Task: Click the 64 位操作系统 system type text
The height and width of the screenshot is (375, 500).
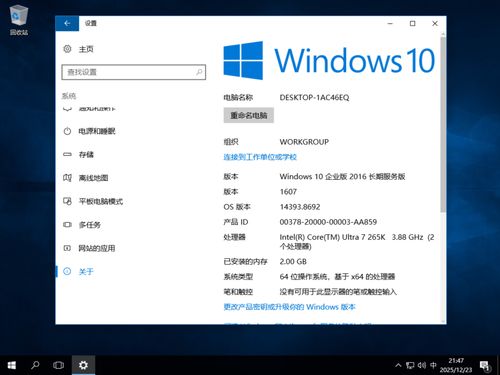Action: coord(337,276)
